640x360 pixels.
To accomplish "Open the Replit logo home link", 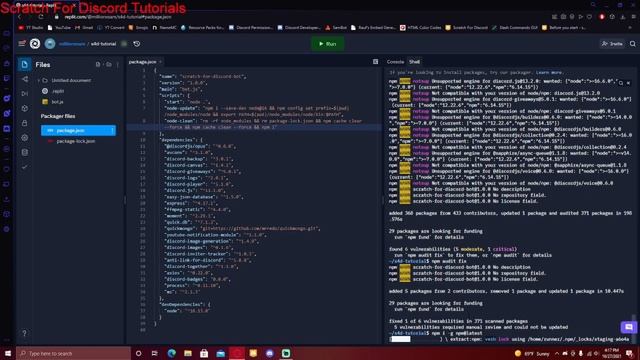I will coord(35,43).
